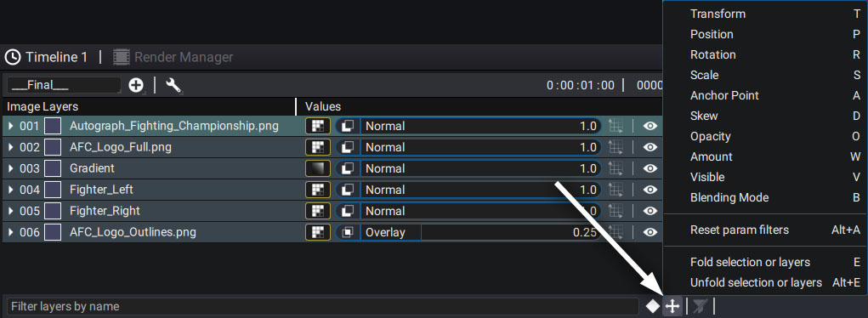This screenshot has width=868, height=318.
Task: Toggle visibility of the Gradient layer
Action: click(x=650, y=168)
